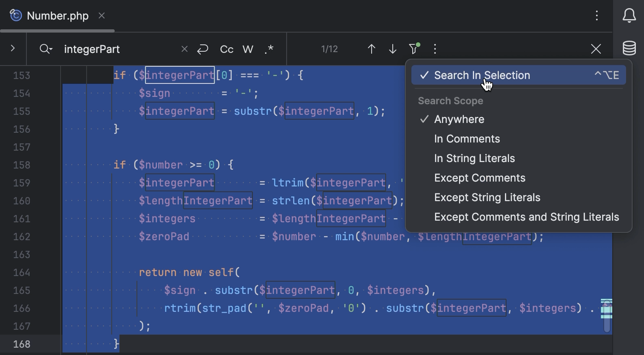Toggle Regex (.*) search option
This screenshot has height=355, width=644.
(x=269, y=49)
